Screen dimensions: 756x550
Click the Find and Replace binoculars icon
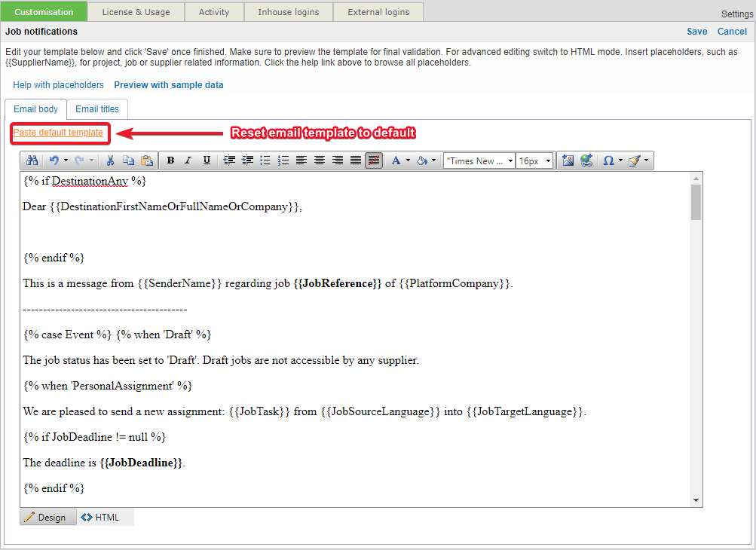32,160
